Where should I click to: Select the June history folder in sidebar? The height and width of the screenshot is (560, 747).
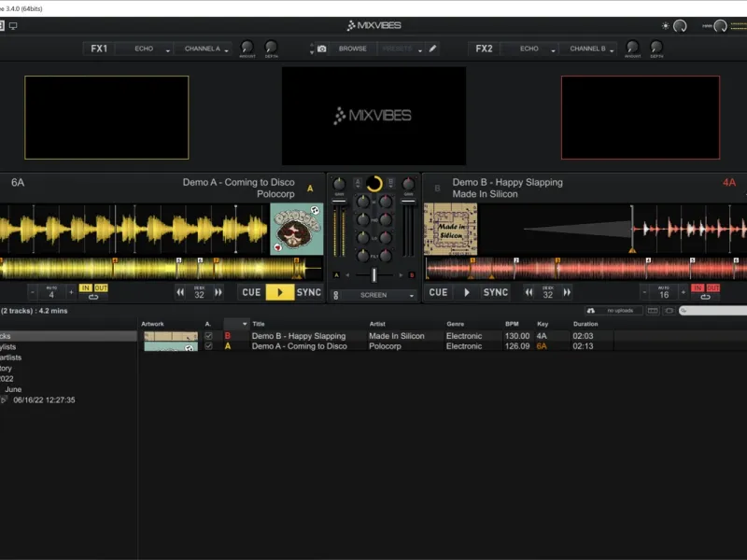pos(13,389)
